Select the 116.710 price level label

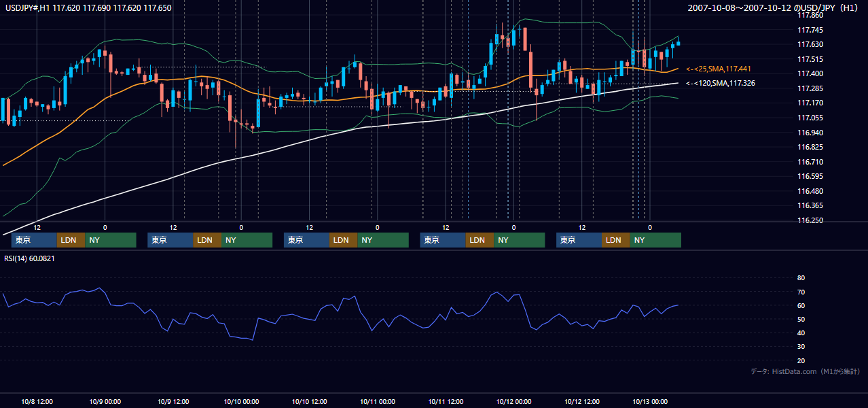(x=810, y=162)
